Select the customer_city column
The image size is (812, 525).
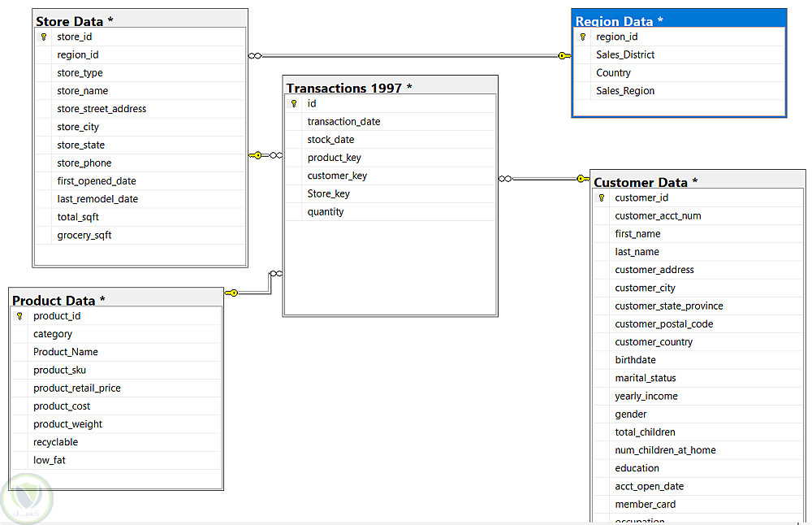click(698, 289)
